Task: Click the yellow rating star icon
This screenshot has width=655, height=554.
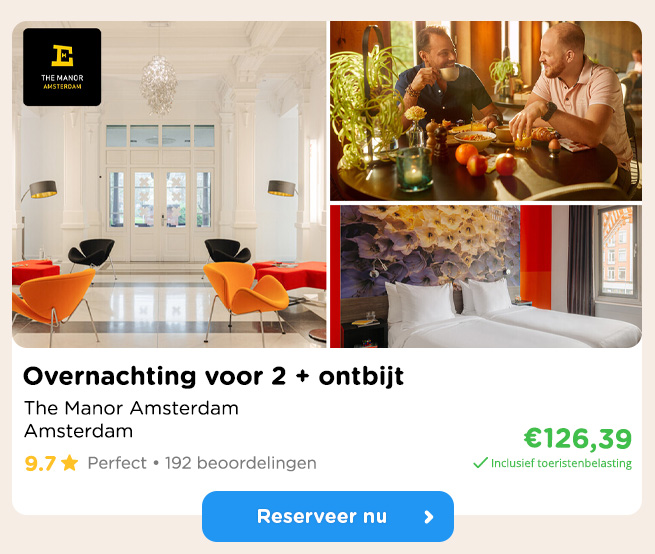Action: click(x=69, y=463)
